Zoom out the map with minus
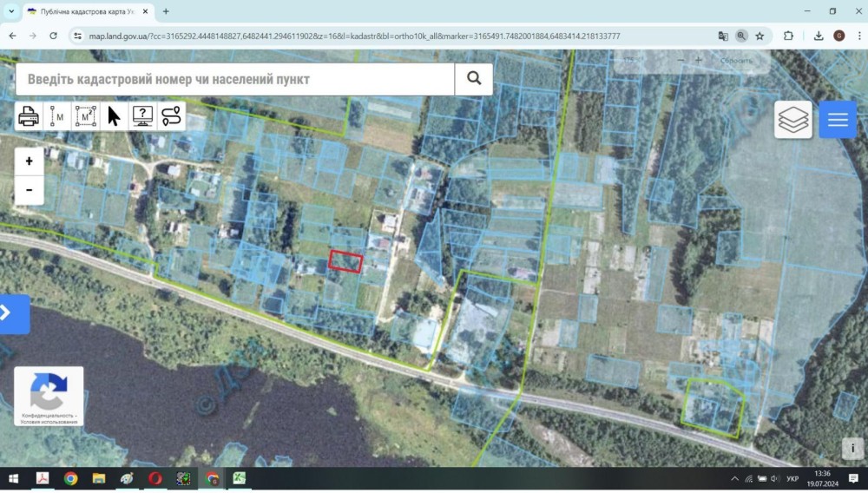The image size is (868, 493). (30, 190)
